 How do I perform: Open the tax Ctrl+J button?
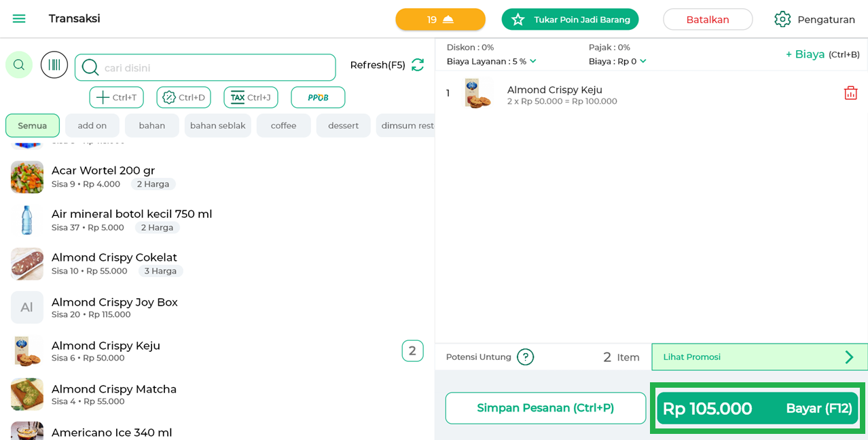[x=251, y=97]
